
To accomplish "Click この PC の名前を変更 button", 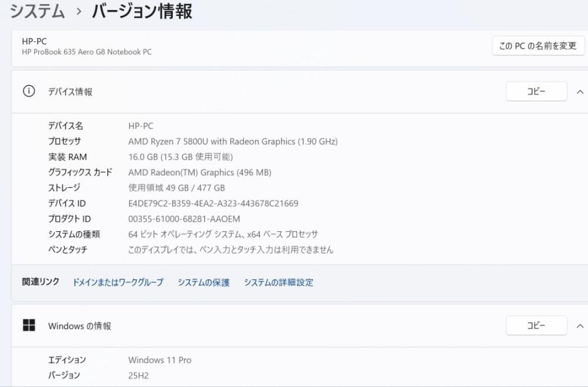I will pyautogui.click(x=538, y=46).
